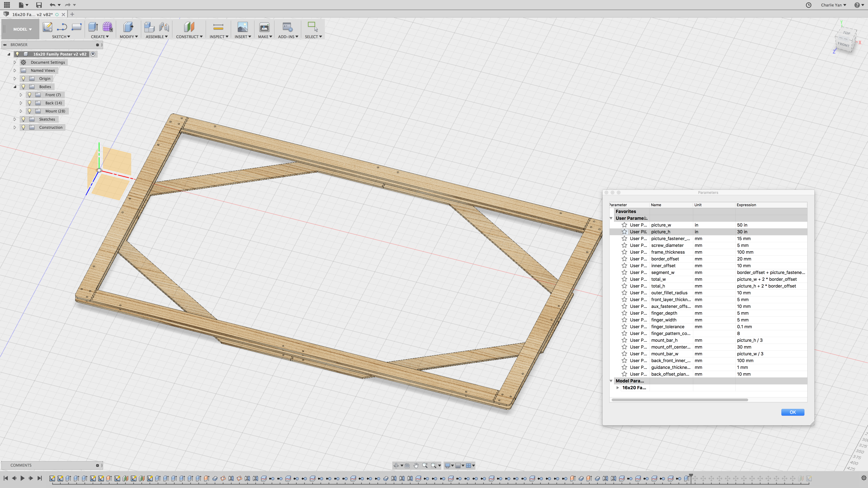Hide the Front bodies folder lightbulb

(30, 95)
